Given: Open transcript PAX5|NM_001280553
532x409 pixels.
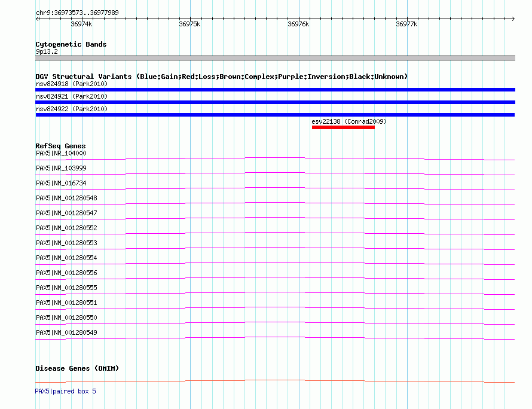Looking at the screenshot, I should tap(66, 243).
